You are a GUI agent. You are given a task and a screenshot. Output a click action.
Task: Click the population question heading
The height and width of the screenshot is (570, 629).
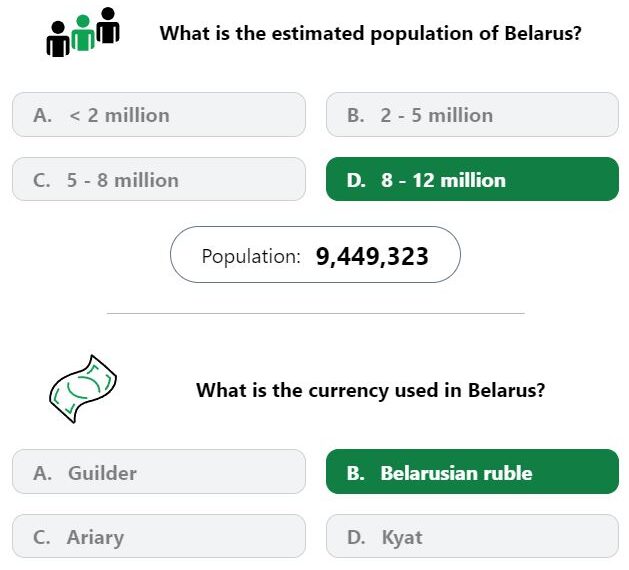pyautogui.click(x=370, y=34)
